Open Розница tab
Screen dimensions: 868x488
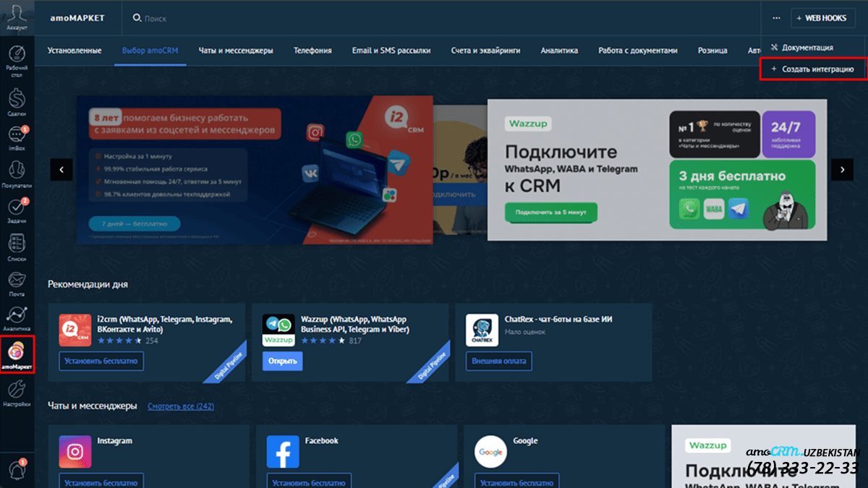[712, 51]
